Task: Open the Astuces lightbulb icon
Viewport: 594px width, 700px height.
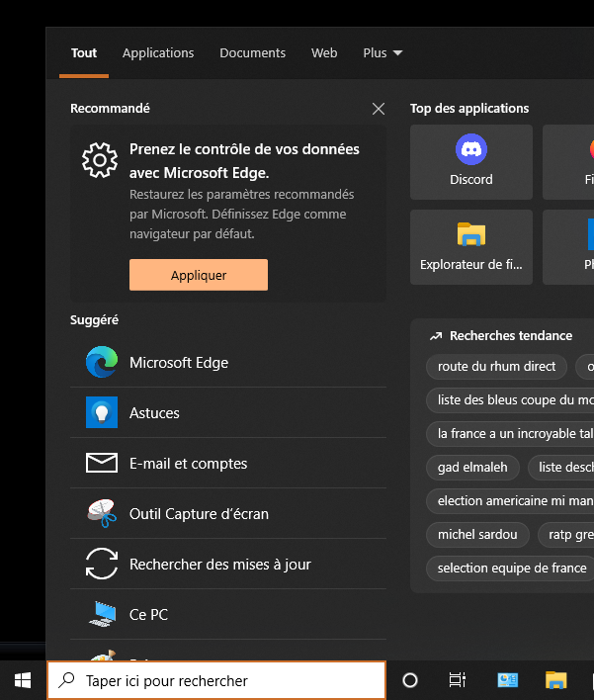Action: pyautogui.click(x=102, y=413)
